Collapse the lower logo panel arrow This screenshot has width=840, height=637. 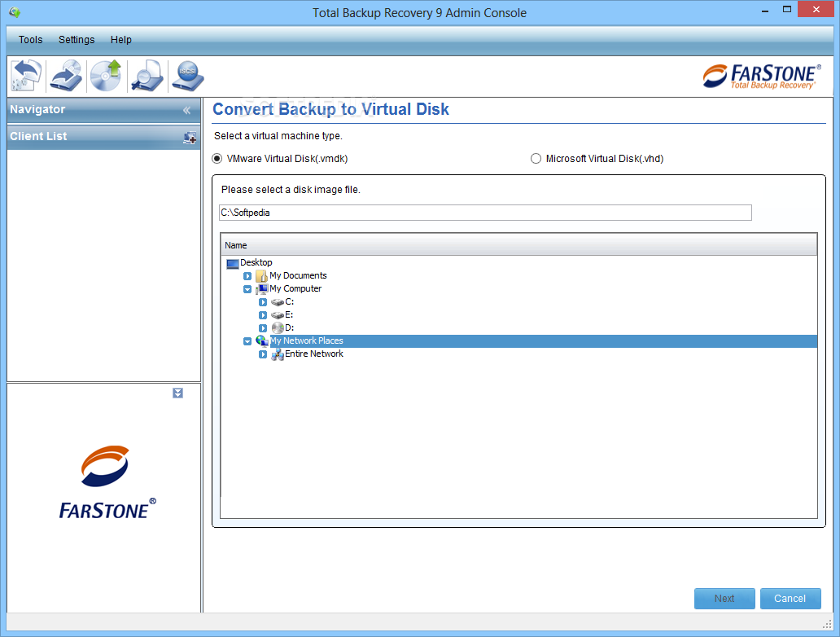[x=178, y=393]
